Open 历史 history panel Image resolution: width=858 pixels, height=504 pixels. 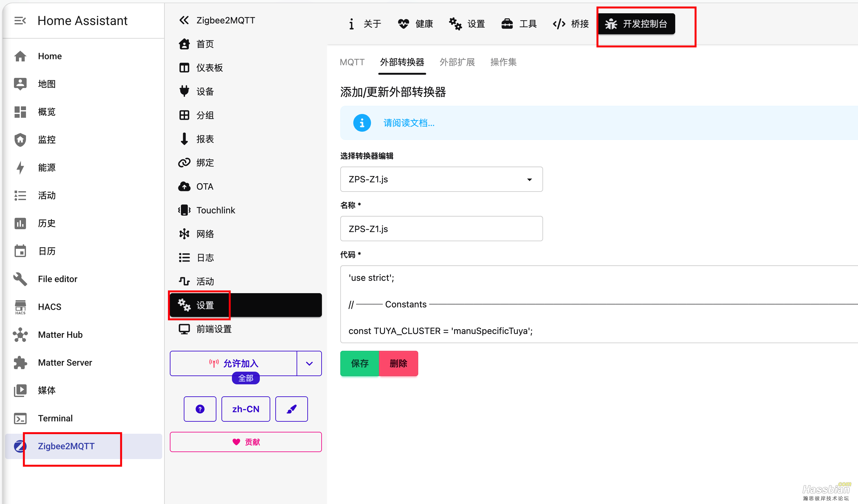[x=83, y=223]
